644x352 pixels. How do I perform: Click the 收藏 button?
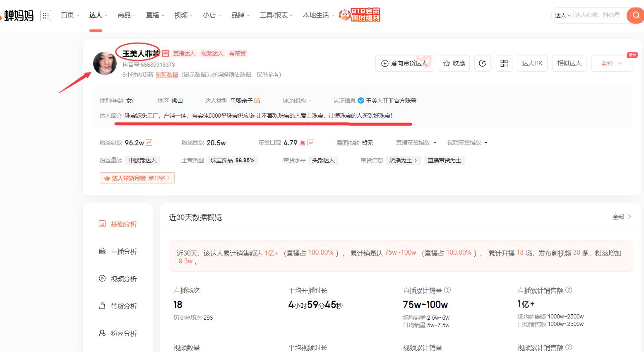pos(454,63)
